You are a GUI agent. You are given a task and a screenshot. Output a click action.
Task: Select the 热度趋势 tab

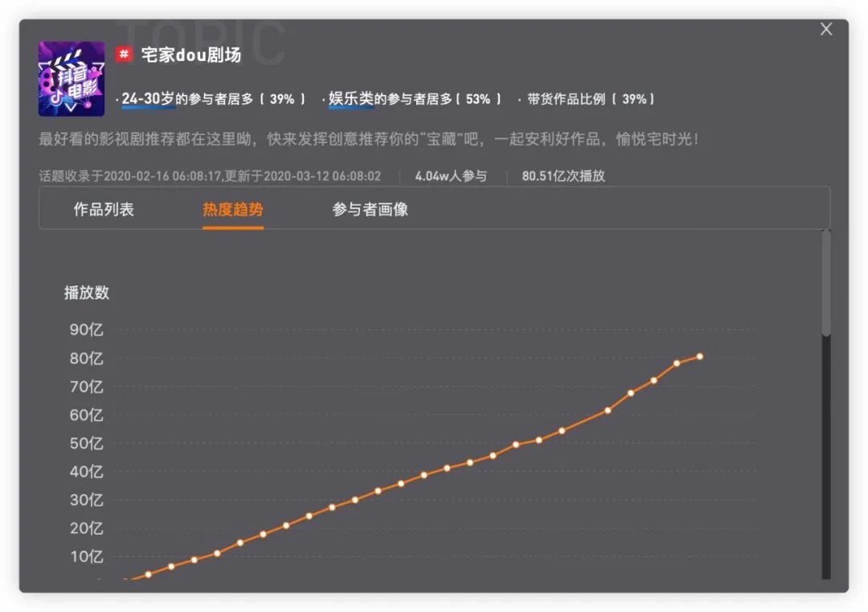click(x=233, y=209)
